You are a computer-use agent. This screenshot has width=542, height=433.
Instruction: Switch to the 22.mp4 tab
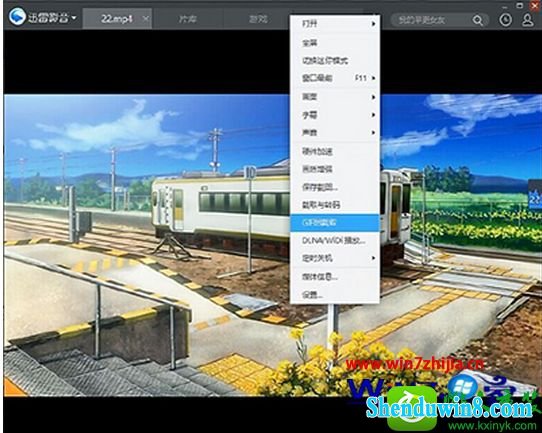point(116,19)
